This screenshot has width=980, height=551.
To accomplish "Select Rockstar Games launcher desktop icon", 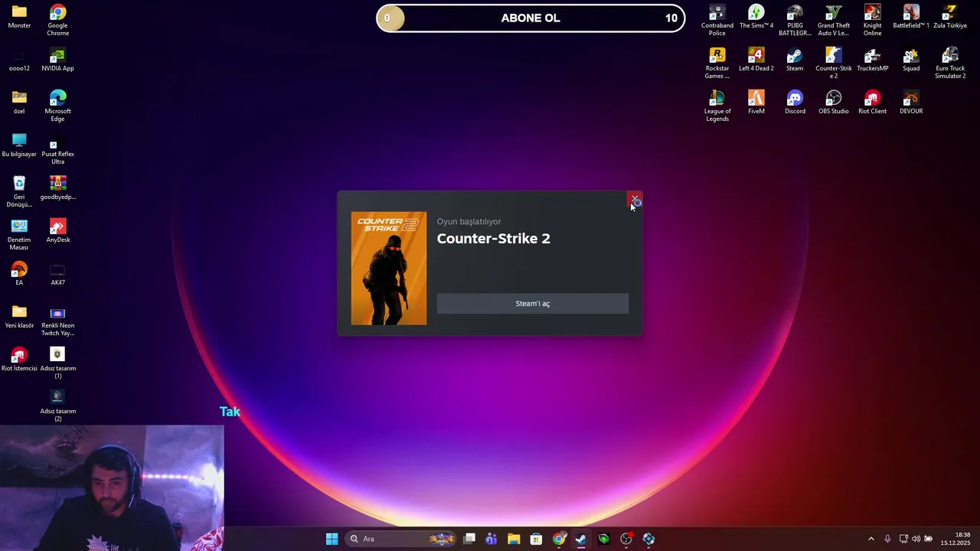I will [x=717, y=63].
